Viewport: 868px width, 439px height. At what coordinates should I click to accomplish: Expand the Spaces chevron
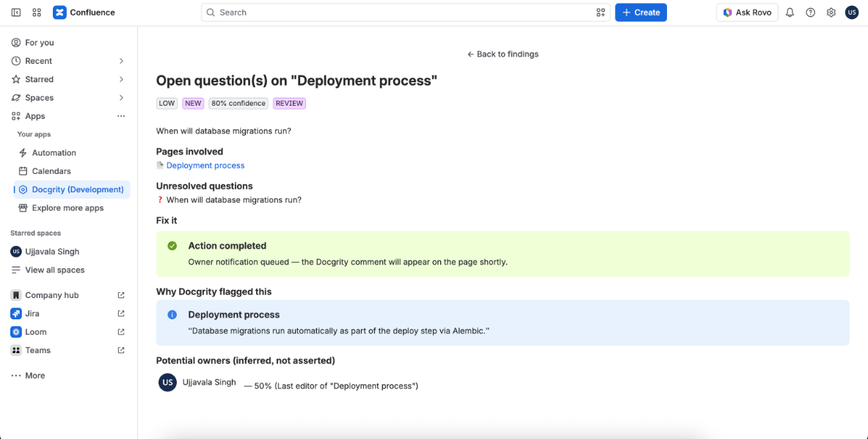(x=121, y=98)
